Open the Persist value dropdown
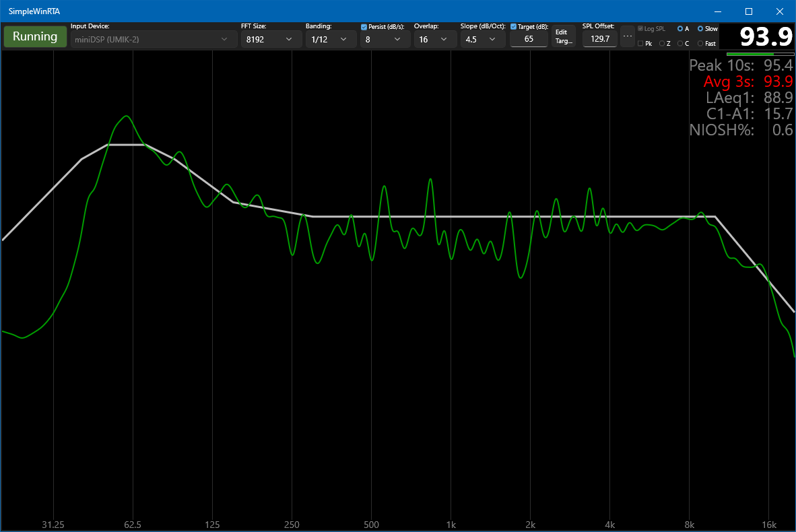The height and width of the screenshot is (532, 796). pyautogui.click(x=385, y=39)
